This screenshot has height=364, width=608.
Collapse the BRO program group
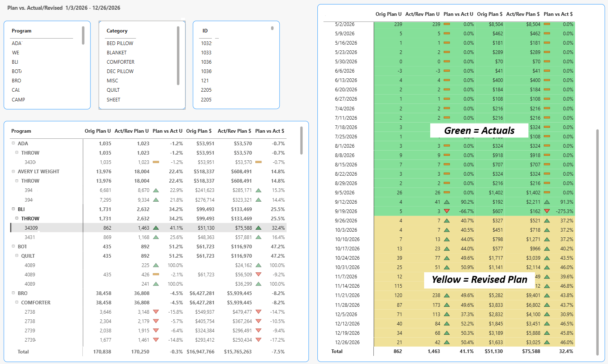click(13, 293)
